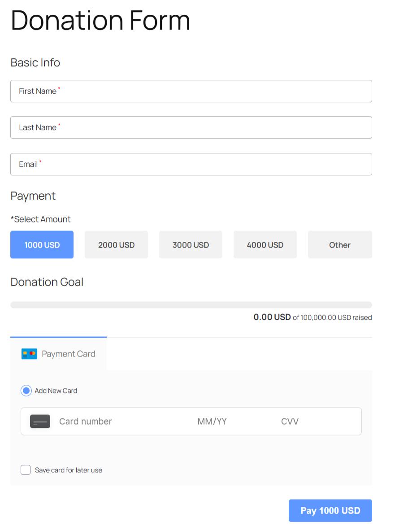Check Save card for later use
The height and width of the screenshot is (532, 395).
coord(26,470)
